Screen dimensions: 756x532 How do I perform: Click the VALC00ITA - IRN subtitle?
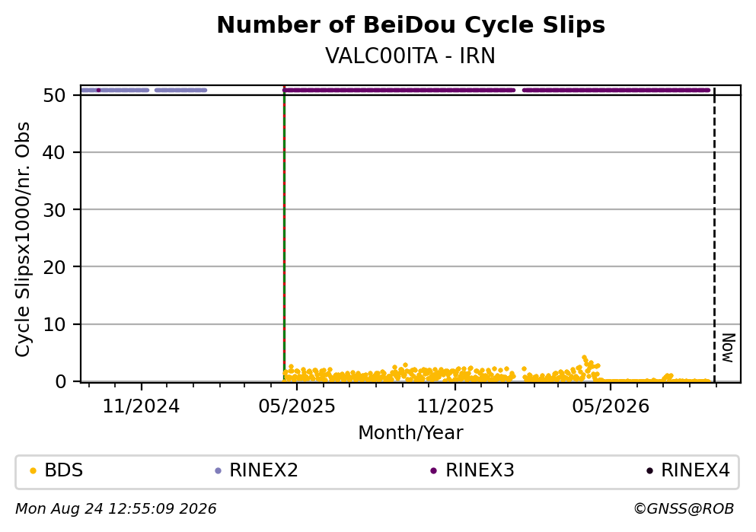(410, 56)
